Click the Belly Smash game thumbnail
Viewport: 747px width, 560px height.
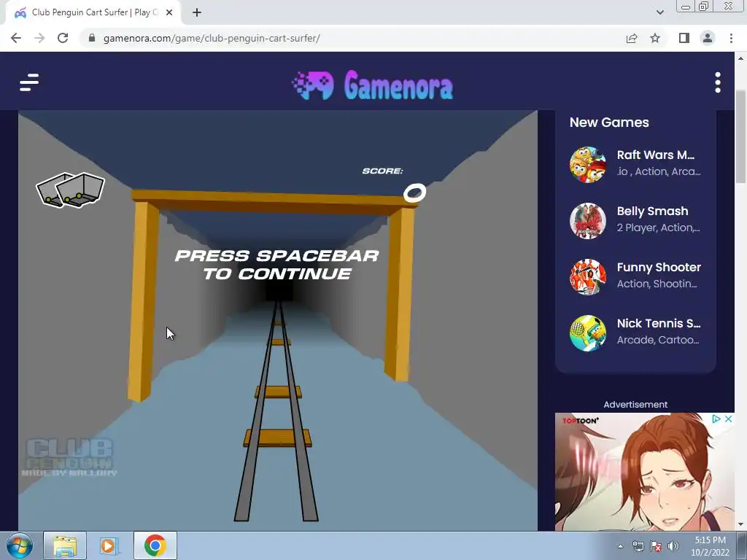588,220
